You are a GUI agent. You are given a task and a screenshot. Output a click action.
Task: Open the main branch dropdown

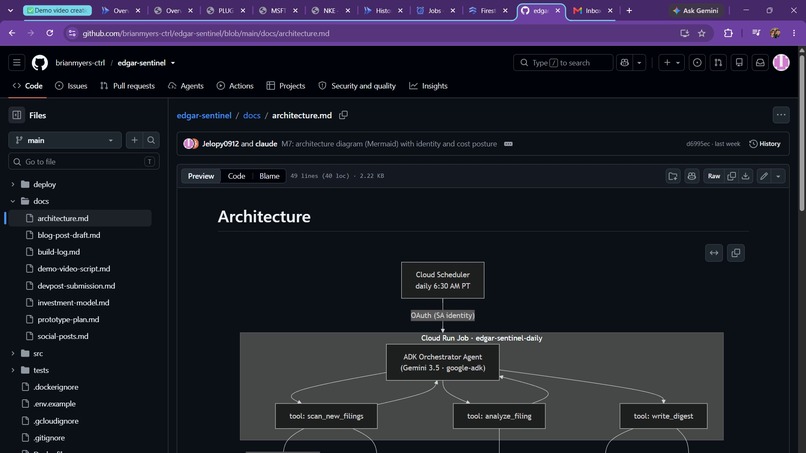tap(65, 140)
